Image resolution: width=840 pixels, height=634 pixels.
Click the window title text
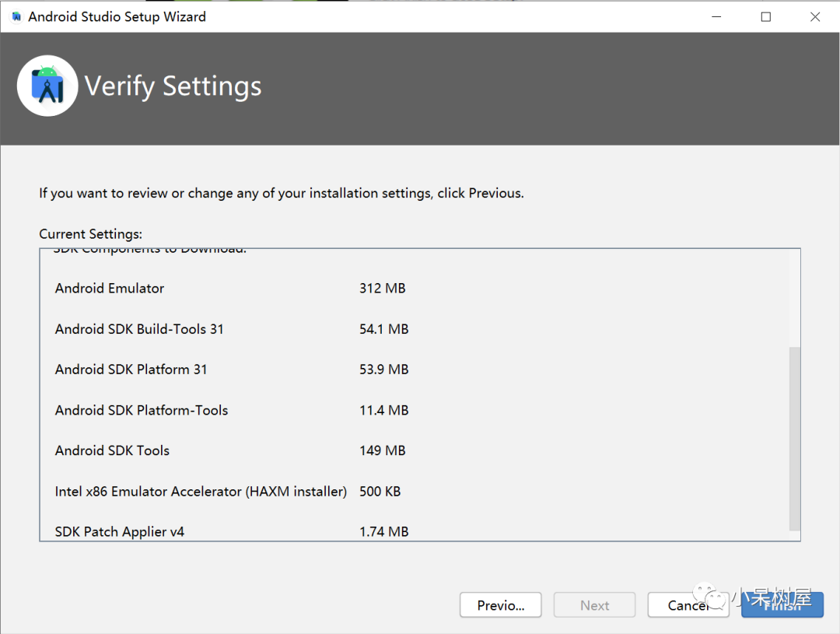point(117,16)
